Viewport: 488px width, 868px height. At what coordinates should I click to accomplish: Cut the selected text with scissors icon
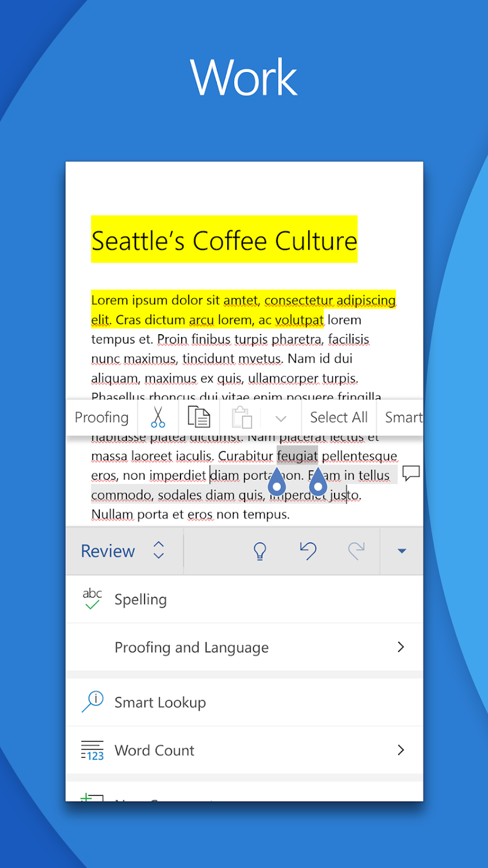tap(157, 417)
